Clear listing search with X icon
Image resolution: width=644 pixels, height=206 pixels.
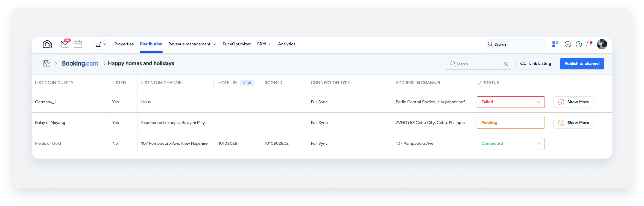pyautogui.click(x=506, y=64)
